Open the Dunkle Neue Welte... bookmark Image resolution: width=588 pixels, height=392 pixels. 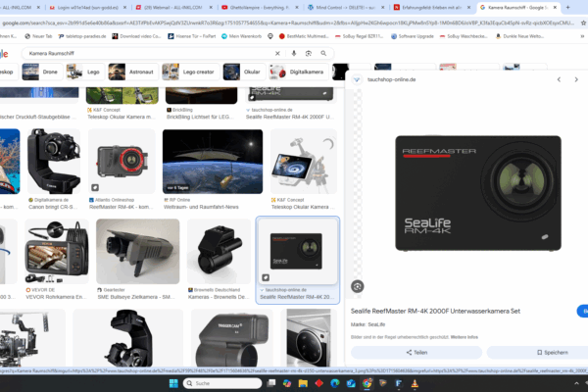click(x=519, y=36)
